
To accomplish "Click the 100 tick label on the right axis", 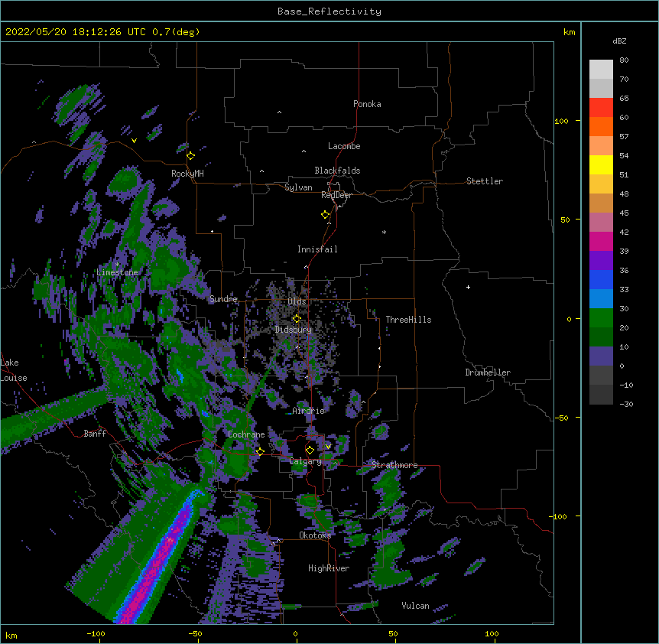I will coord(561,121).
